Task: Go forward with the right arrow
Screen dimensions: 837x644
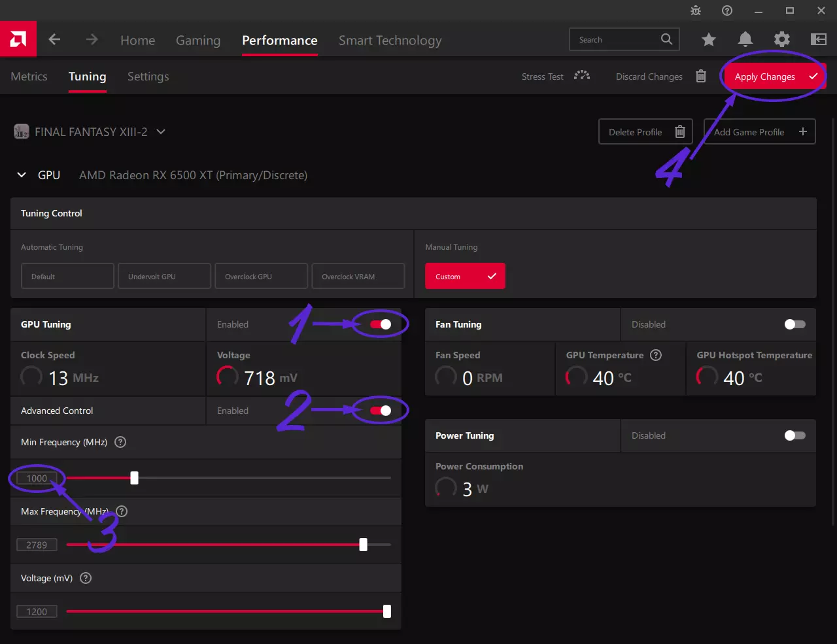Action: tap(92, 40)
